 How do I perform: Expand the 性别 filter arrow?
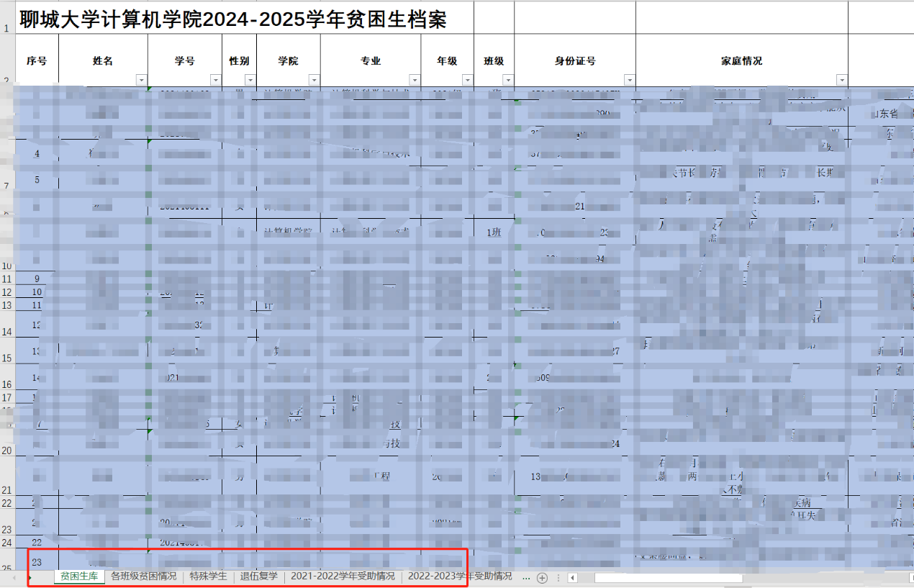pyautogui.click(x=250, y=80)
